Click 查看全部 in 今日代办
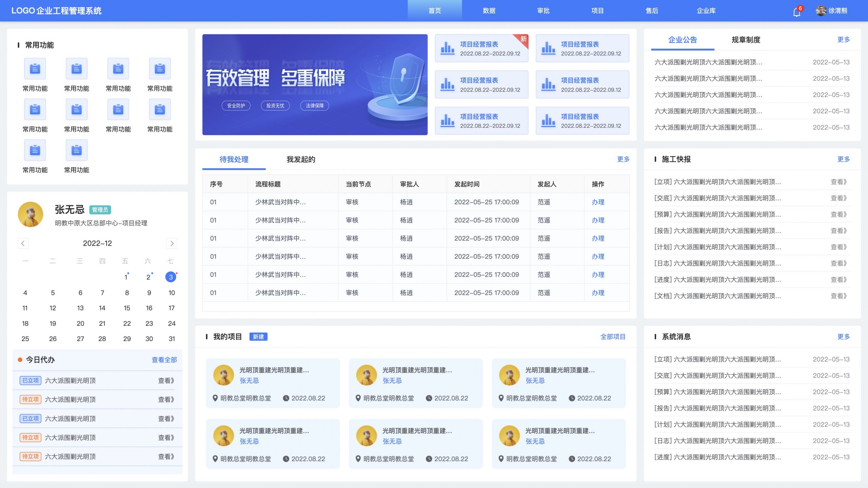The image size is (868, 488). [164, 360]
